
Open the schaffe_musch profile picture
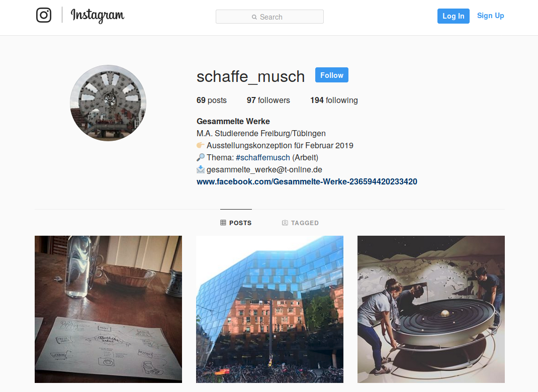pyautogui.click(x=108, y=103)
